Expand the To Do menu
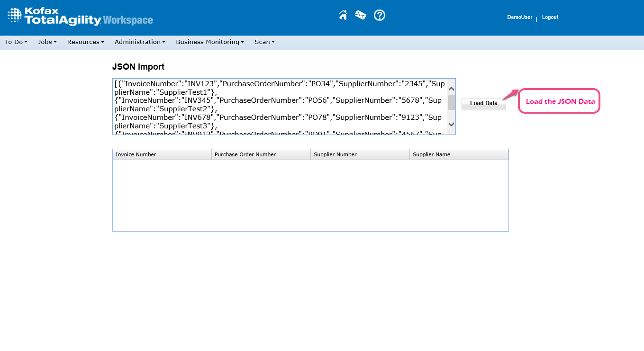Screen dimensions: 644x351 coord(16,42)
